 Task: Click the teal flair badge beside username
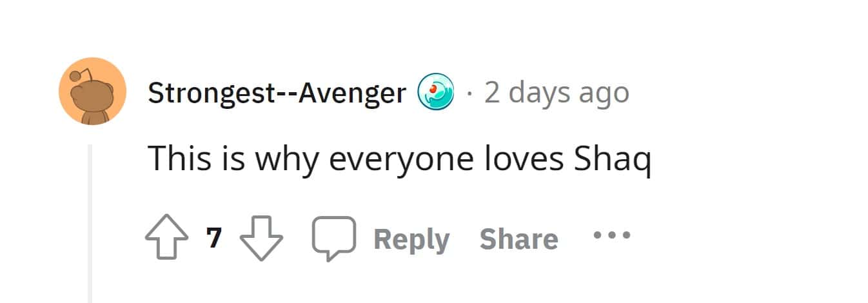(436, 92)
